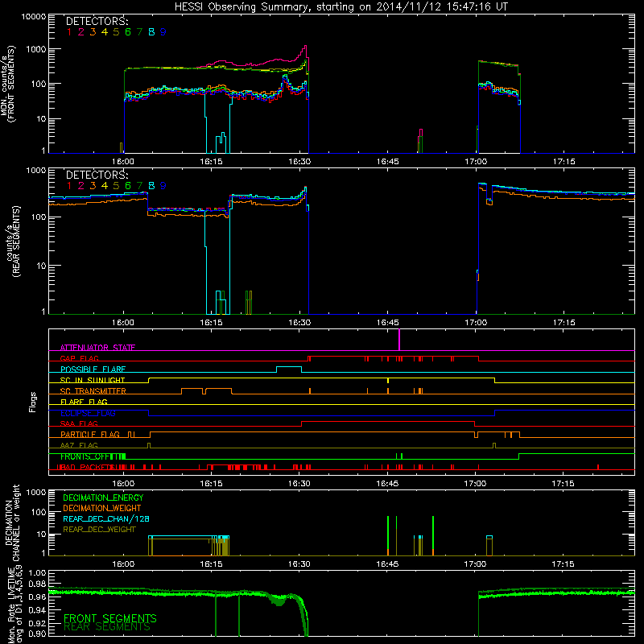Click the ECLIPSE_FLAG label
Screen dimensions: 644x644
tap(88, 413)
